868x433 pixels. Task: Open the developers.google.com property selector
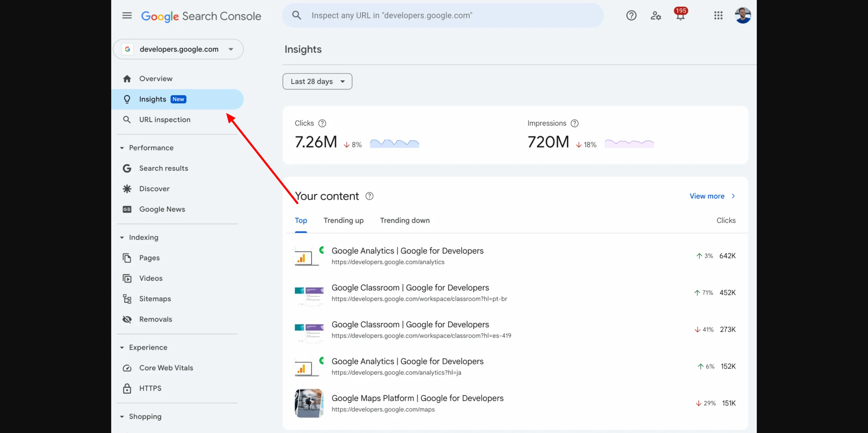coord(178,49)
